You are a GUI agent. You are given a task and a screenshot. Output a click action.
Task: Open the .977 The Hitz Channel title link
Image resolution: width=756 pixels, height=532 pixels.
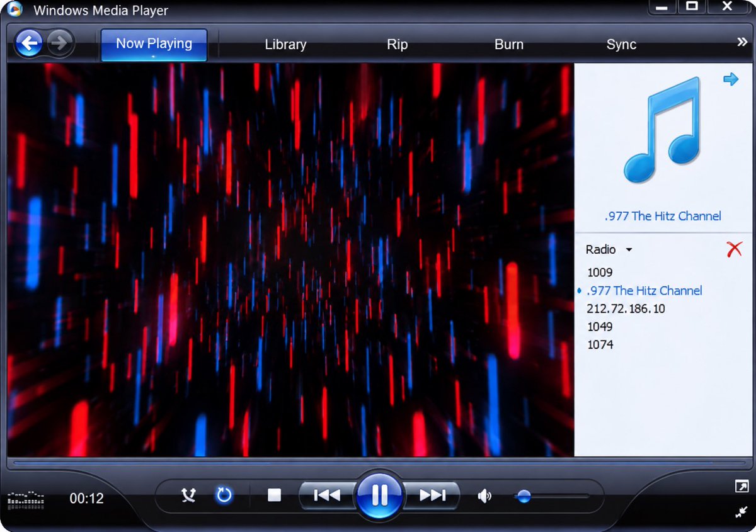663,216
